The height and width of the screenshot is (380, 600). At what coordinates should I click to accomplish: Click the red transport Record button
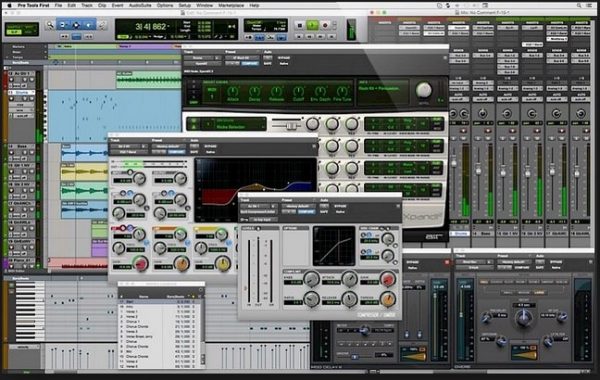click(x=325, y=26)
